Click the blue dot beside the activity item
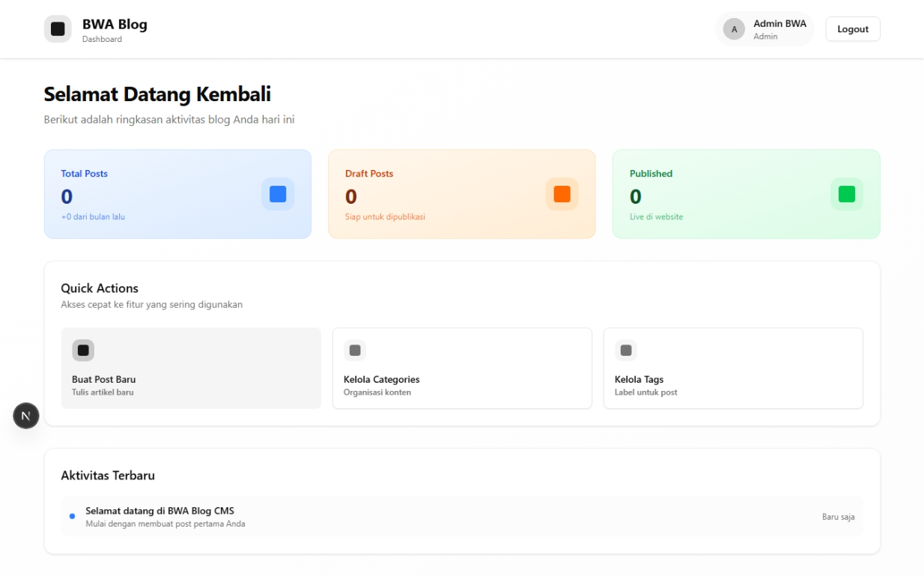Screen dimensions: 924x576 [x=73, y=515]
